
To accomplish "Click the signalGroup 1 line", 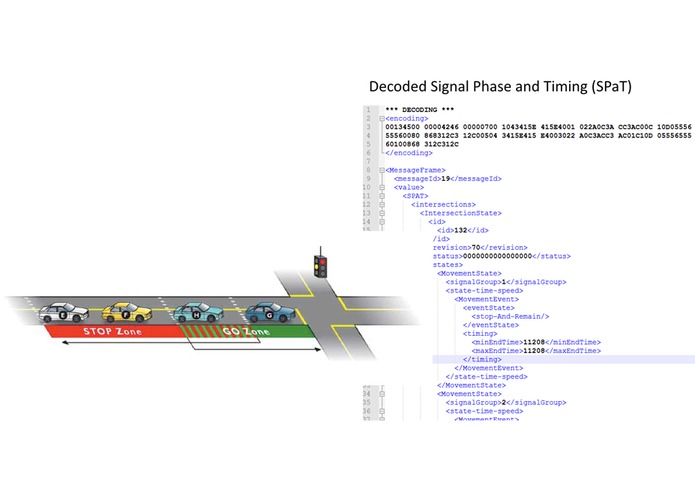I will coord(506,282).
